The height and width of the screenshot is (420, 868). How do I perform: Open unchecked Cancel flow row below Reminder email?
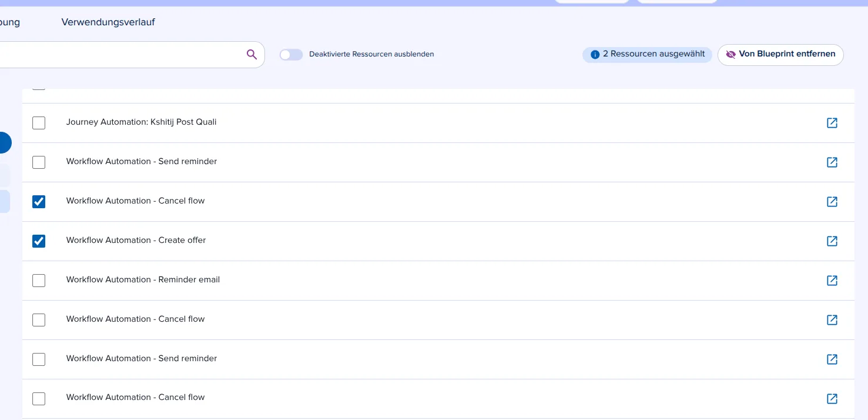click(x=832, y=320)
